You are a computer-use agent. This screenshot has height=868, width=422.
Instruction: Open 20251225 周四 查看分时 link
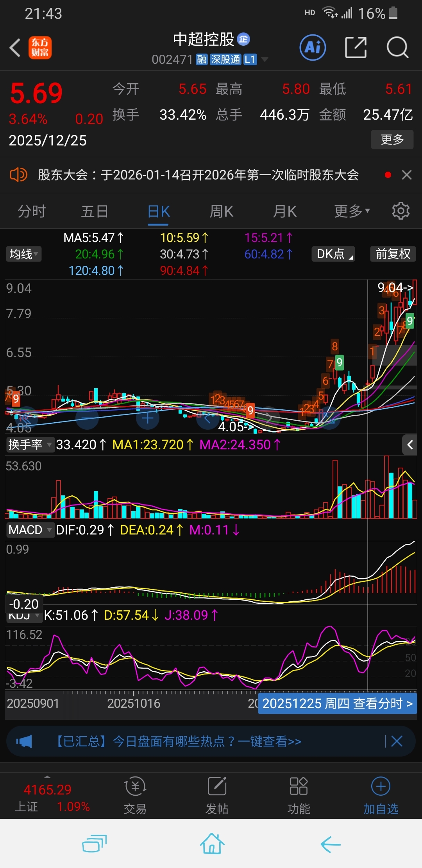tap(338, 703)
